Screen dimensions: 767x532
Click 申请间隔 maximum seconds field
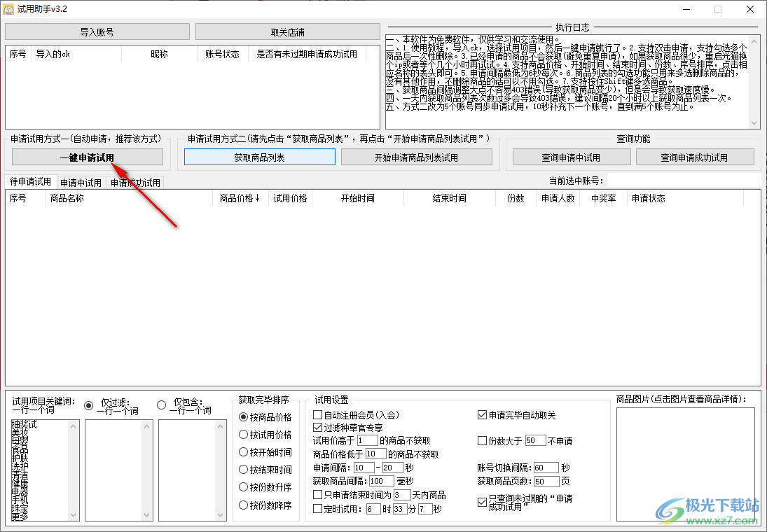[x=393, y=468]
